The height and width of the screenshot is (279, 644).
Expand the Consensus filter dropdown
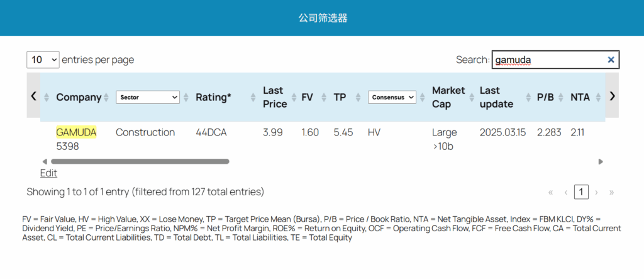point(392,97)
